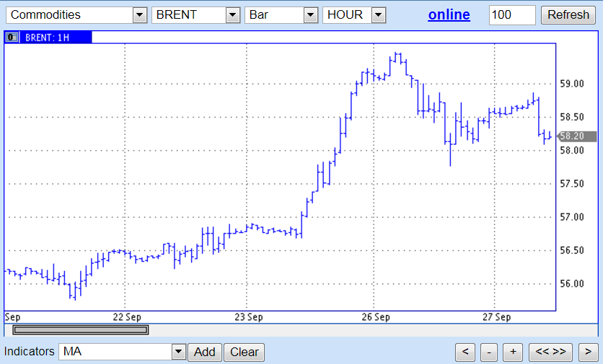Open the Bar chart type dropdown

281,15
